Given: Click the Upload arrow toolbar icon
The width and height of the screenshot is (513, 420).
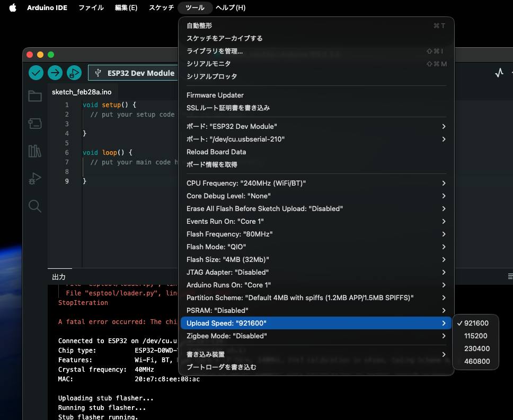Looking at the screenshot, I should pyautogui.click(x=55, y=73).
